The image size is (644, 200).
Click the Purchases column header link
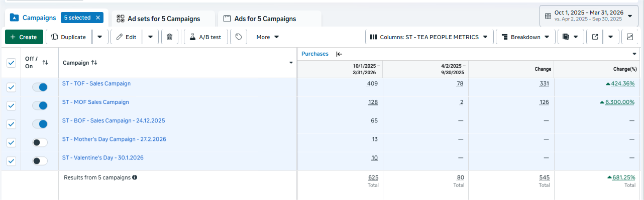(x=315, y=54)
